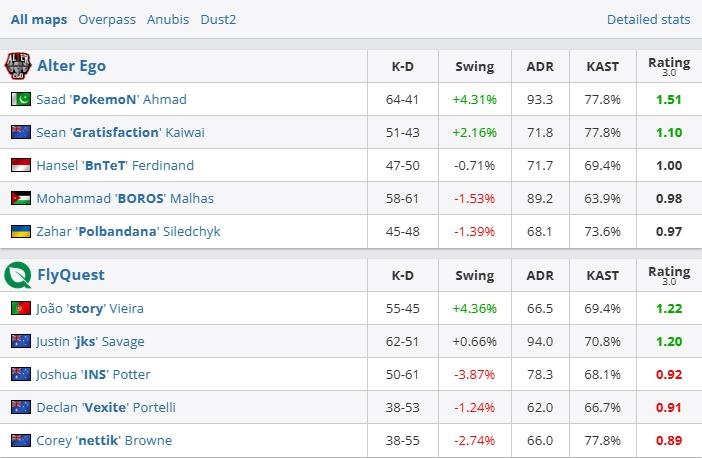Click the Pakistan flag beside PokemoN
The image size is (702, 458).
click(20, 100)
